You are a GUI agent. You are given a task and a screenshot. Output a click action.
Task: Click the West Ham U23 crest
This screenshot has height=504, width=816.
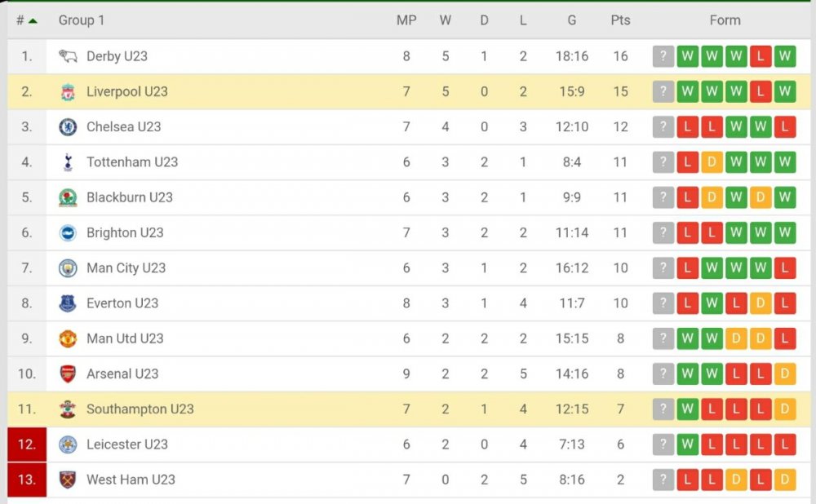click(x=68, y=480)
